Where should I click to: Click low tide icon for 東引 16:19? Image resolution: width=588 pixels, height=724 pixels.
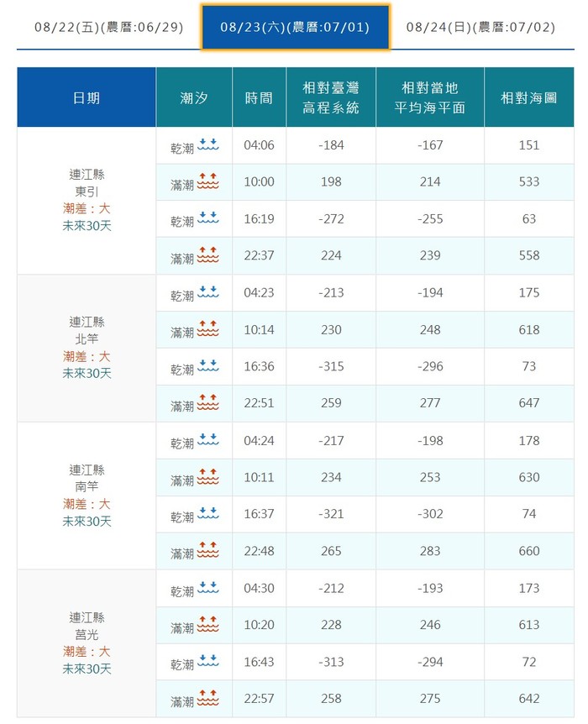click(207, 219)
